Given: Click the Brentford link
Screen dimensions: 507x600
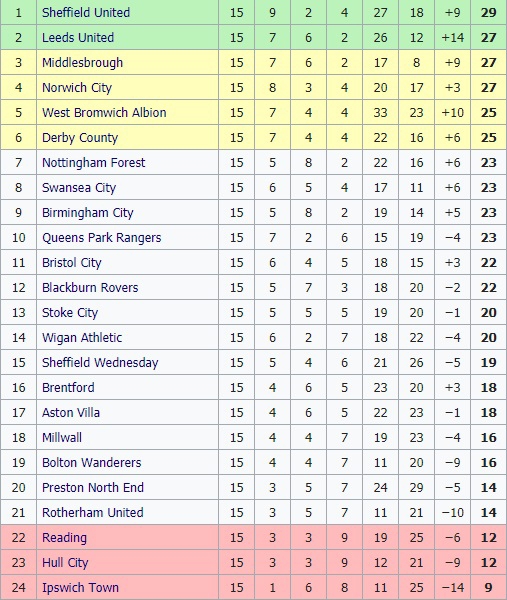Looking at the screenshot, I should tap(68, 387).
